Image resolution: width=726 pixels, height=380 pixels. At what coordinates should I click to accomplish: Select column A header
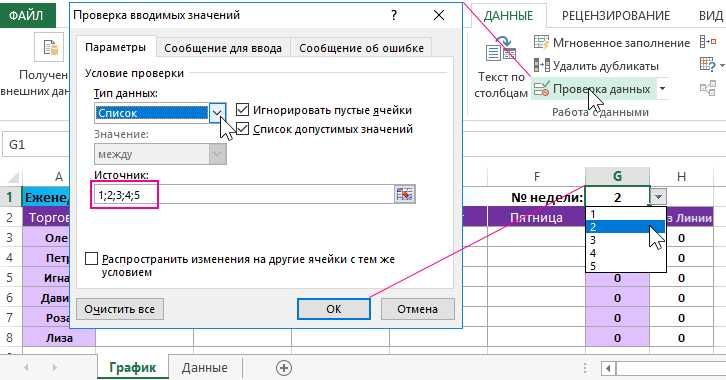point(59,176)
